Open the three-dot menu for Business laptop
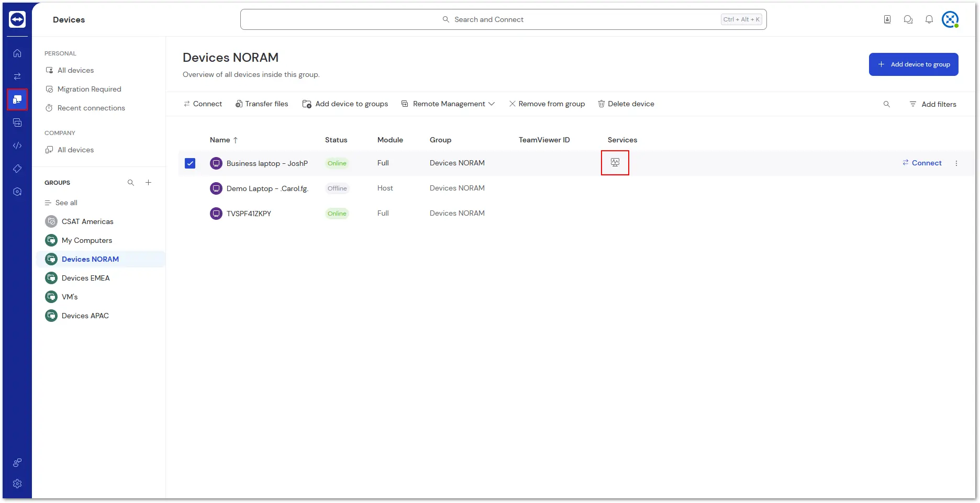 (956, 163)
